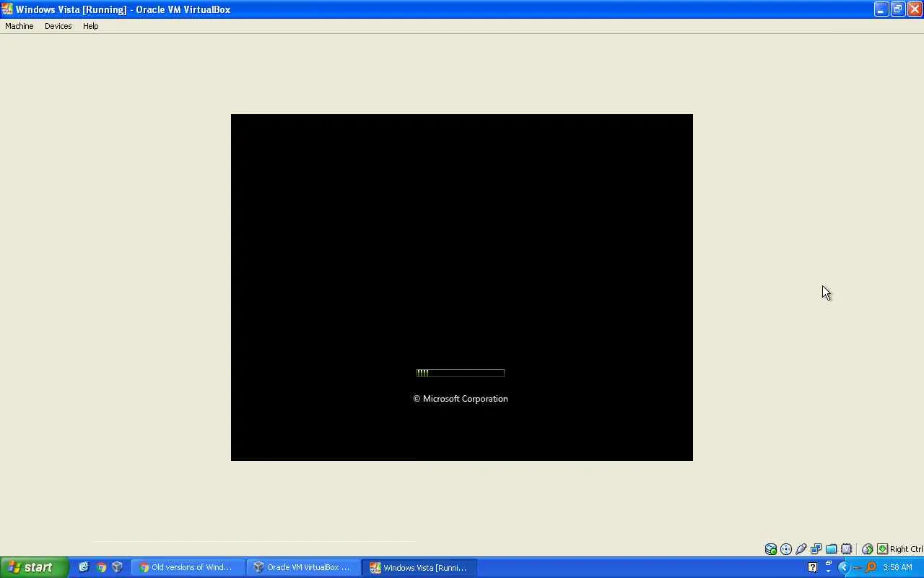Click the hard disk activity indicator icon
The width and height of the screenshot is (924, 578).
click(771, 549)
